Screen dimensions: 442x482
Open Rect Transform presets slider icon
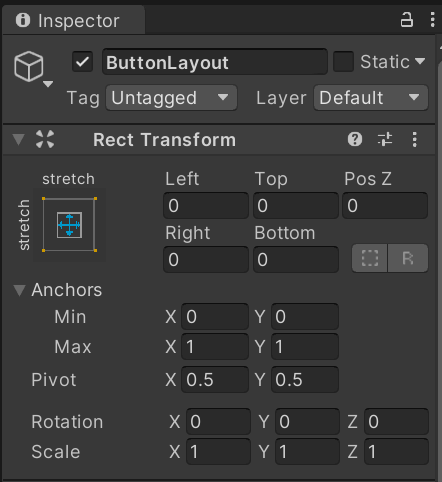pos(385,139)
